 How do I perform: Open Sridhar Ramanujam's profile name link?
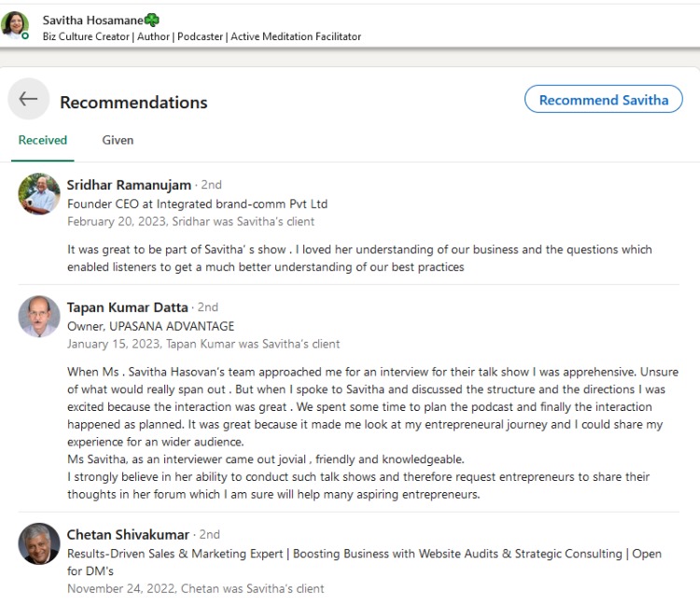pyautogui.click(x=129, y=185)
